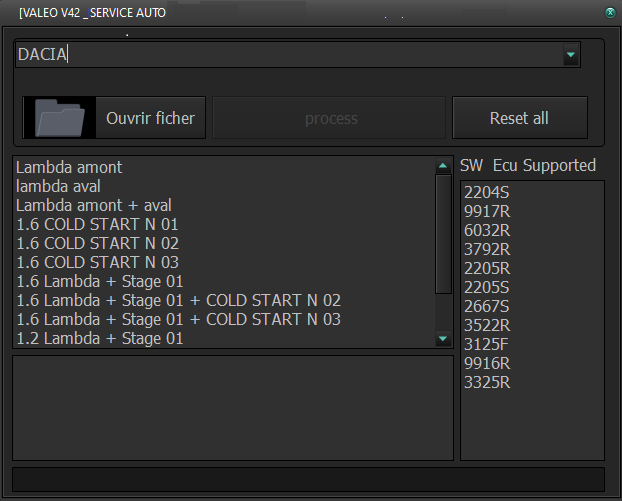Select Lambda amont + aval option

coord(94,205)
